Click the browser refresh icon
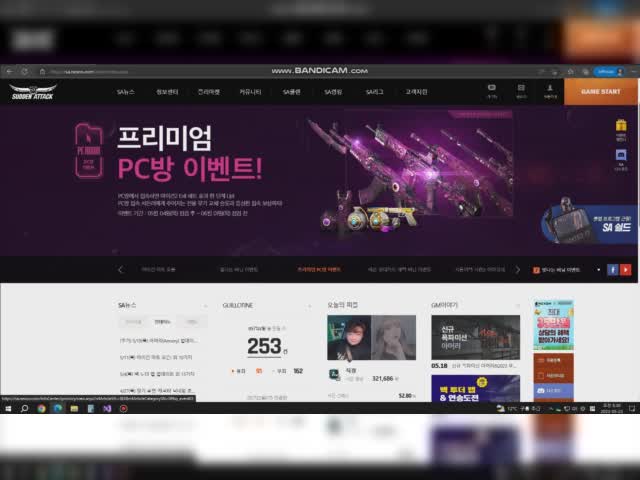The height and width of the screenshot is (480, 640). (x=25, y=71)
